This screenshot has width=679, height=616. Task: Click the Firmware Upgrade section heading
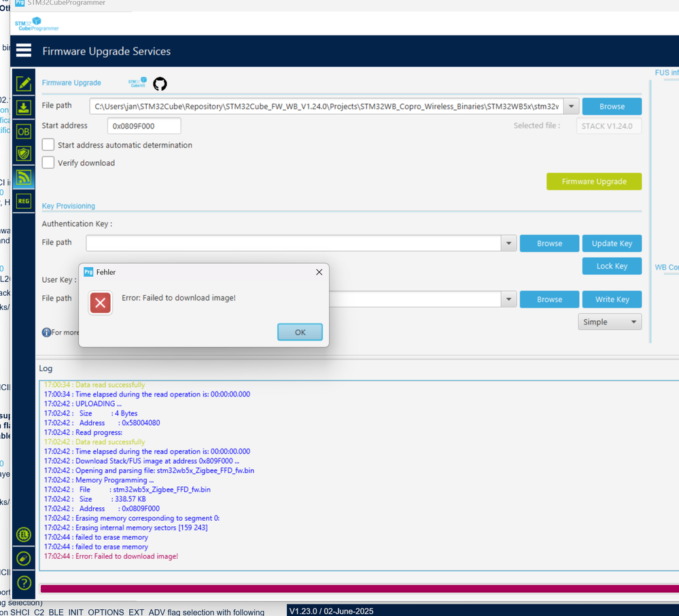click(x=71, y=83)
